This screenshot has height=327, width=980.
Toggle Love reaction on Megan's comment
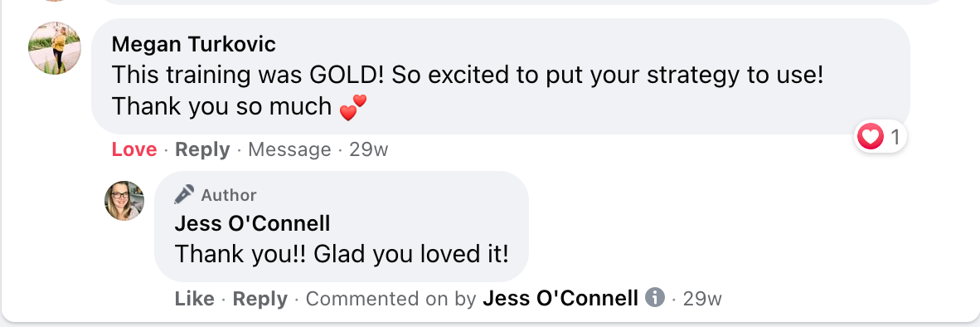(x=134, y=149)
